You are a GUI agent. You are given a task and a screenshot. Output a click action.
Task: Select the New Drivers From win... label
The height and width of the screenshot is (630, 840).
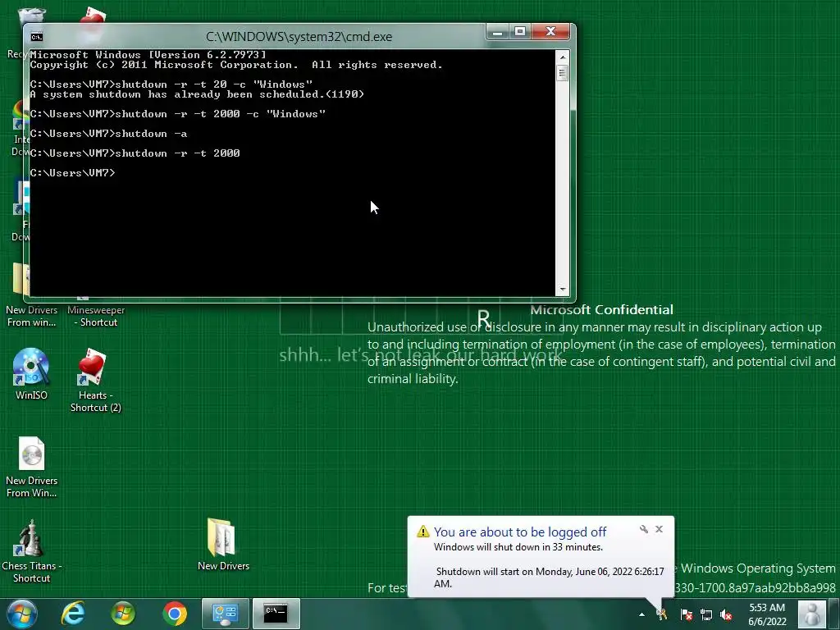tap(31, 316)
